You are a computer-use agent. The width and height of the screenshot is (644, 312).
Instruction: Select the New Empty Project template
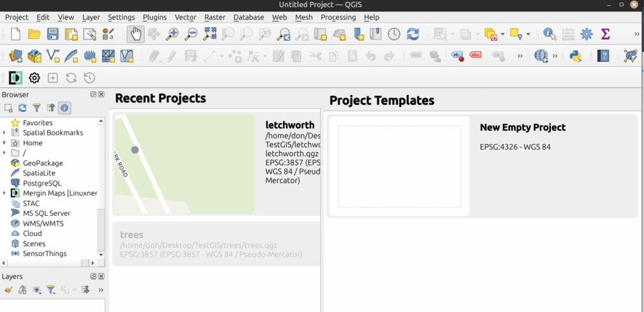click(482, 166)
